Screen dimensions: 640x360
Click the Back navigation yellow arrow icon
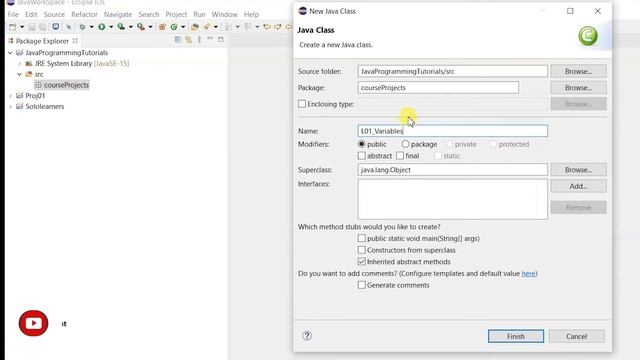coord(267,27)
